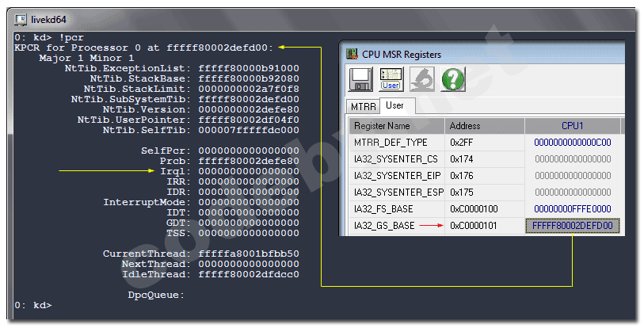Click the CPU1 value for IA32_SYSENTER_EIP
This screenshot has width=644, height=328.
(573, 176)
